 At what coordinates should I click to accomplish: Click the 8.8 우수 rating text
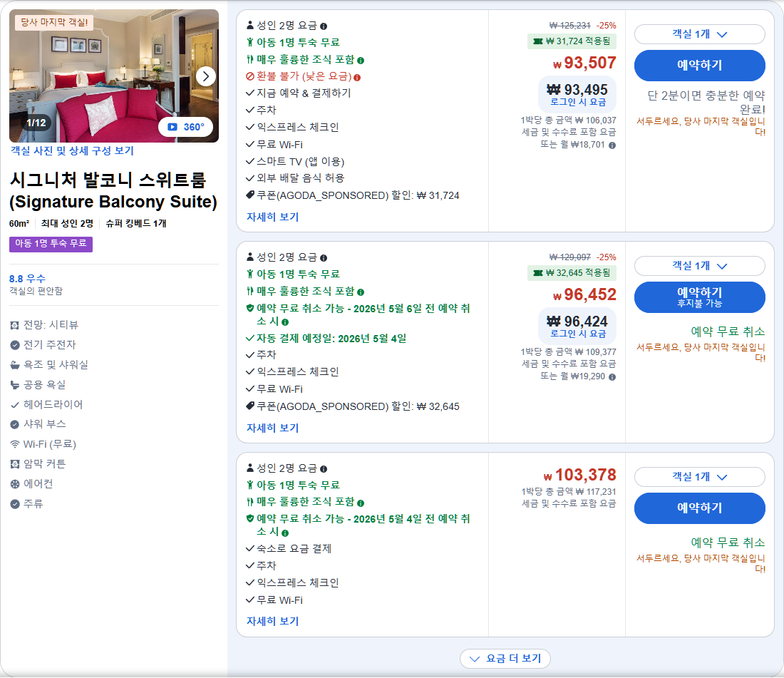coord(28,279)
